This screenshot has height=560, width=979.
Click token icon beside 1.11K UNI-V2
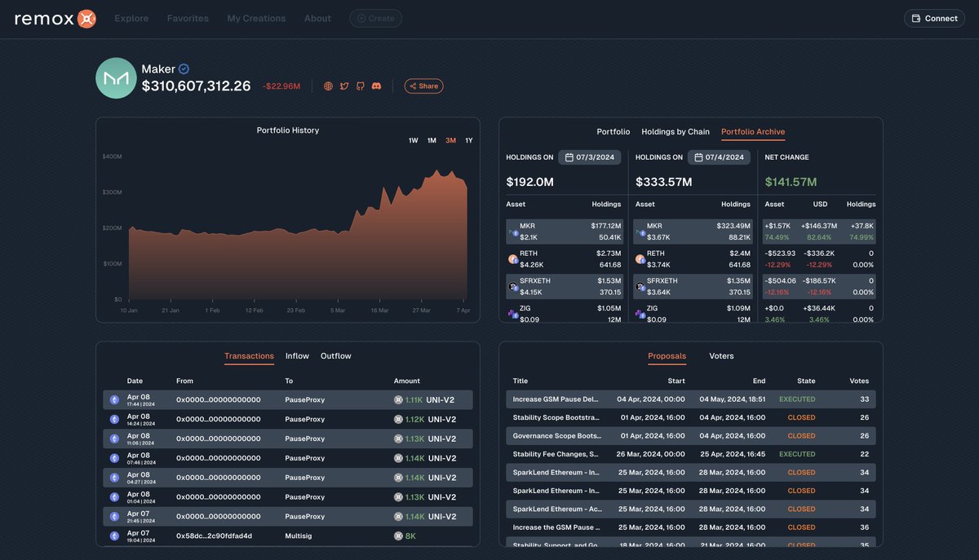click(x=398, y=399)
